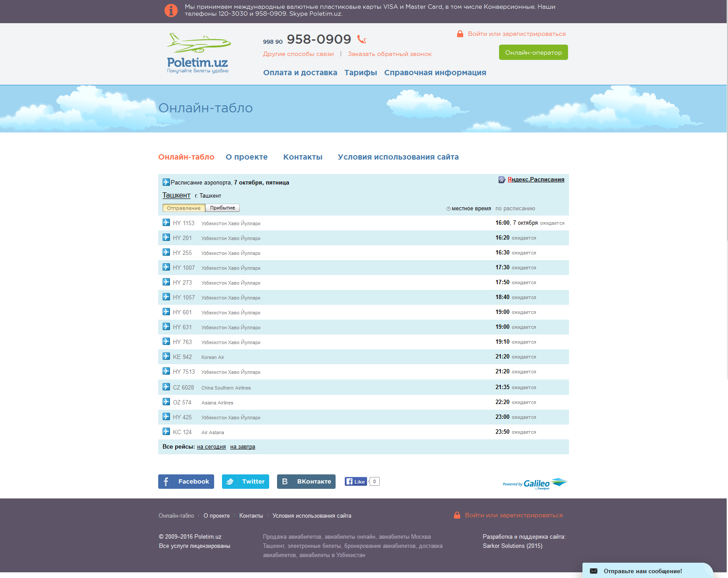Click the envelope icon in the message widget
The image size is (728, 578).
pos(593,571)
